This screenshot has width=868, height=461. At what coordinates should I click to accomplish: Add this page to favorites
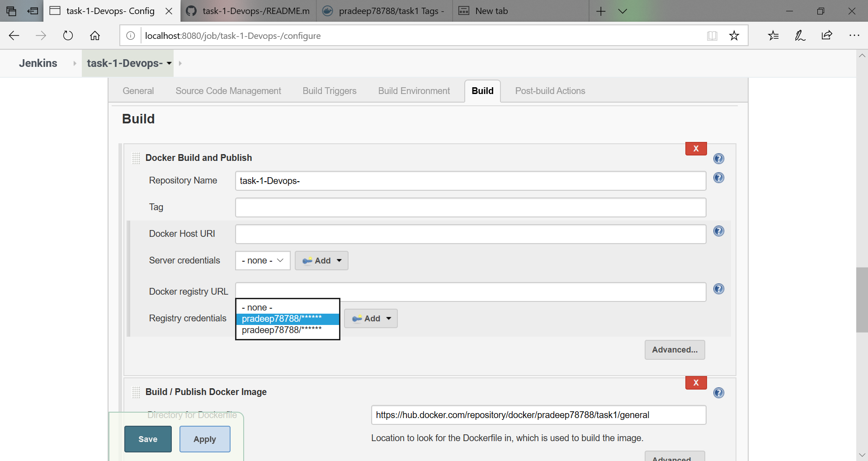pyautogui.click(x=734, y=36)
